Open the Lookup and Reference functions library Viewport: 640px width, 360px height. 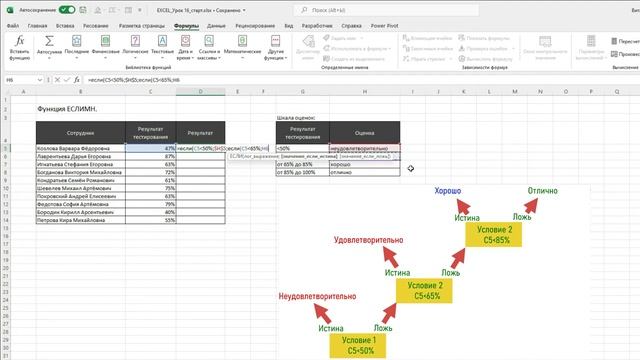pos(209,48)
